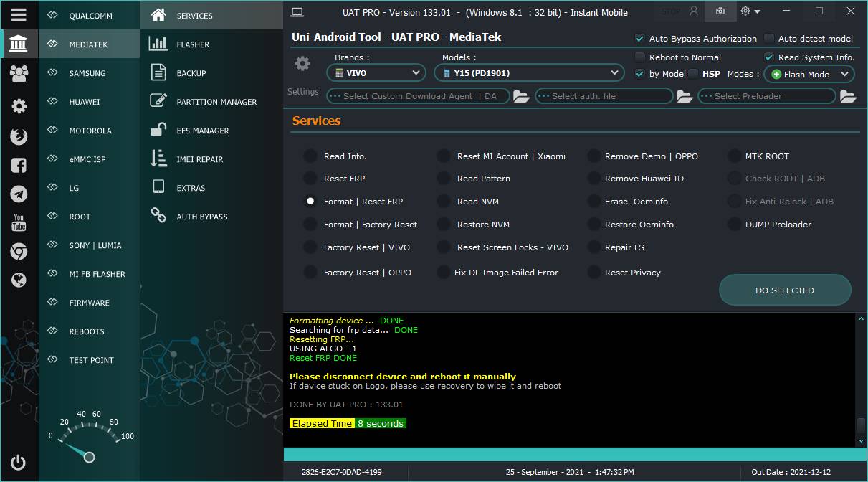The height and width of the screenshot is (482, 868).
Task: Open the title bar settings gear dropdown
Action: click(750, 11)
